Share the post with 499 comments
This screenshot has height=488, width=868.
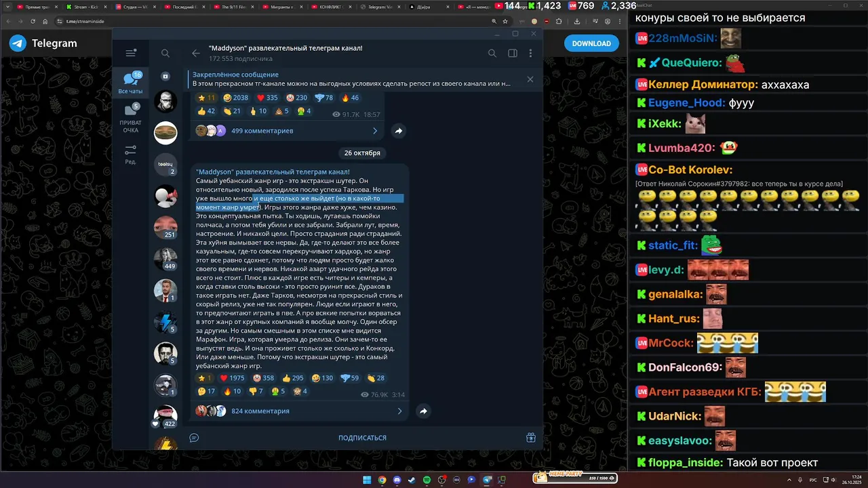[399, 131]
